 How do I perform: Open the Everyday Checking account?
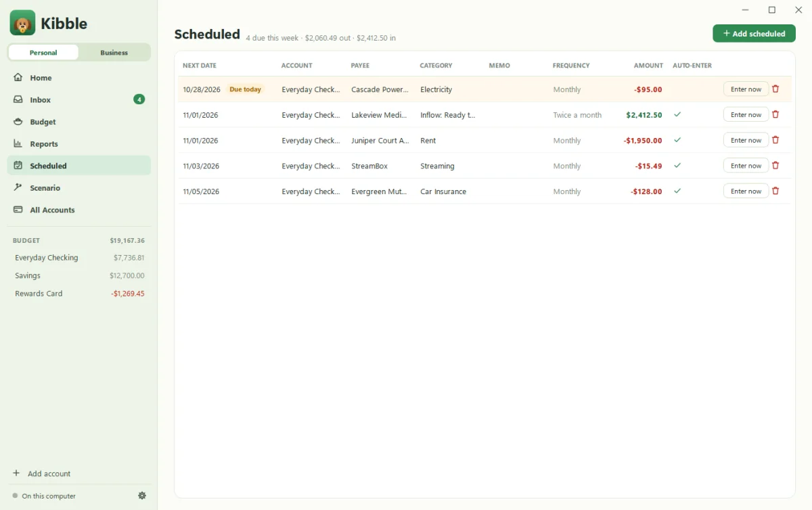click(x=79, y=258)
